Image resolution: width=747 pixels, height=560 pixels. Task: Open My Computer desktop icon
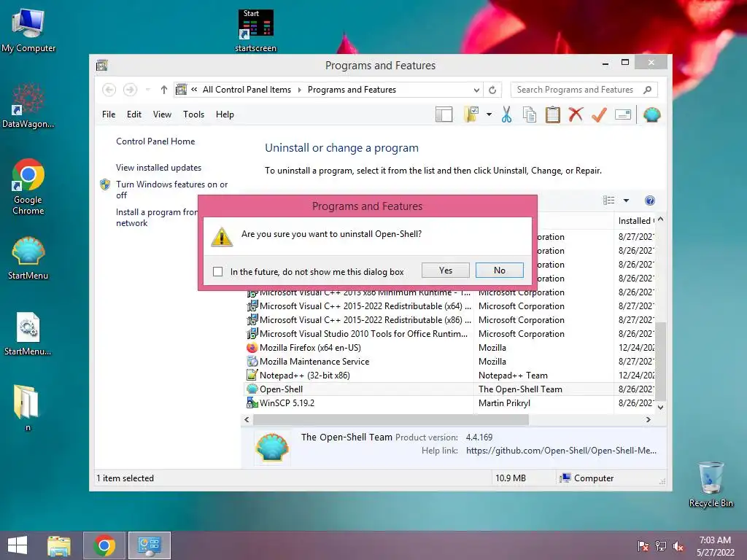coord(28,30)
